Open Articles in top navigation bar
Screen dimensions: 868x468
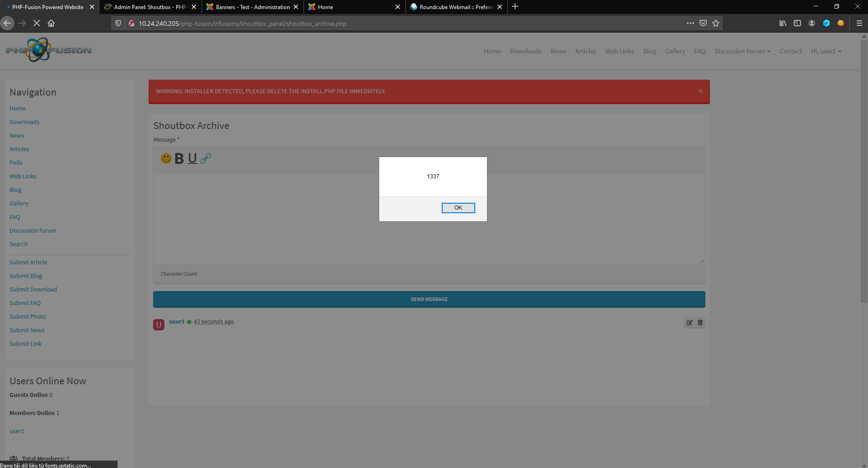coord(585,51)
